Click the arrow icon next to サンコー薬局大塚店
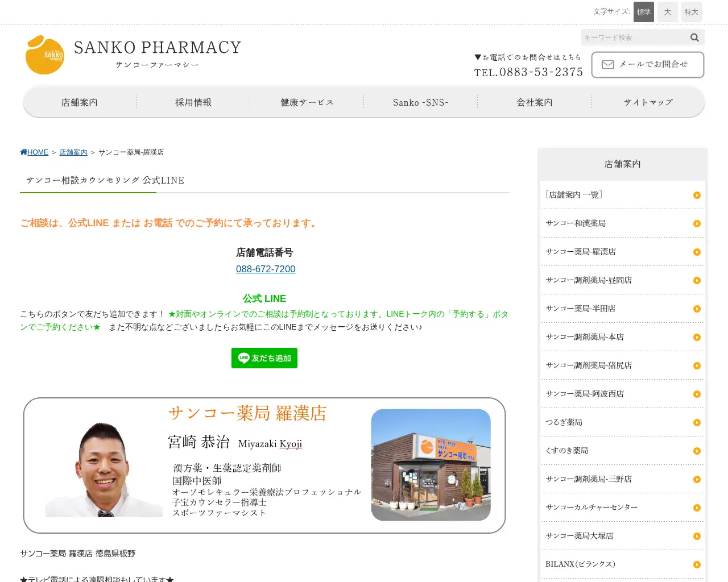Image resolution: width=728 pixels, height=582 pixels. (697, 537)
